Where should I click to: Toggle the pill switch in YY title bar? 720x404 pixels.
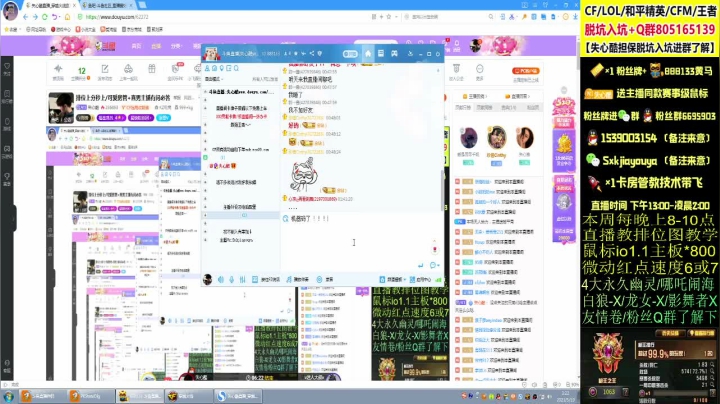[x=350, y=54]
